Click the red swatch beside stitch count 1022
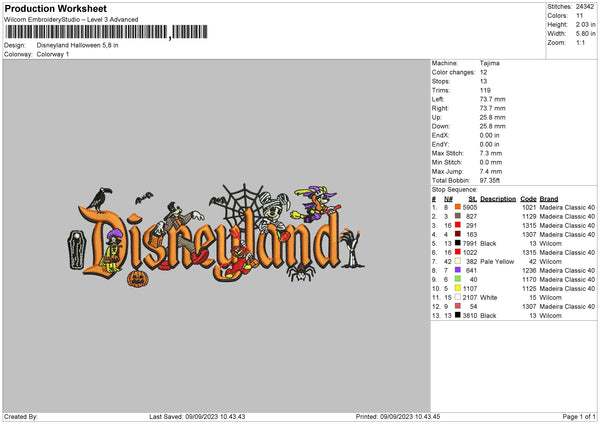The width and height of the screenshot is (600, 424). pos(458,252)
